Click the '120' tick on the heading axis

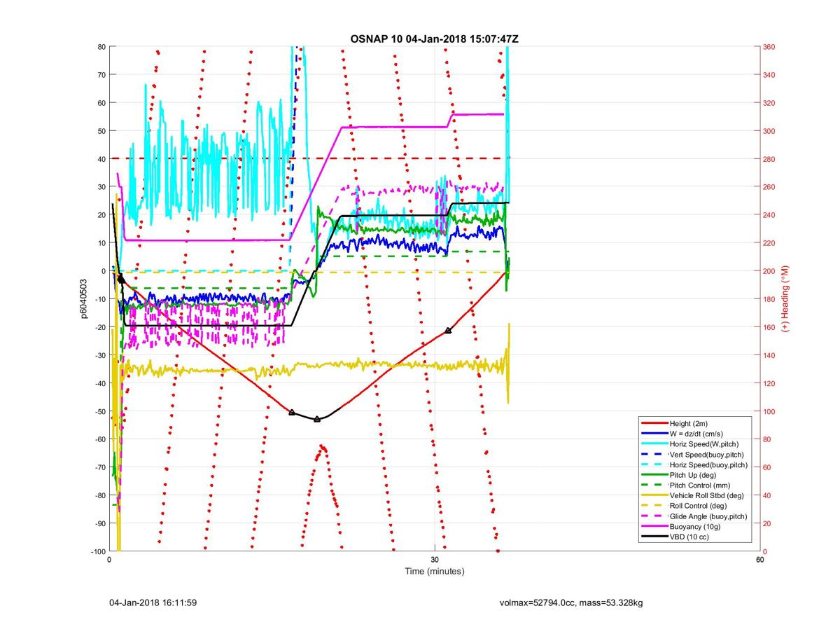coord(771,383)
